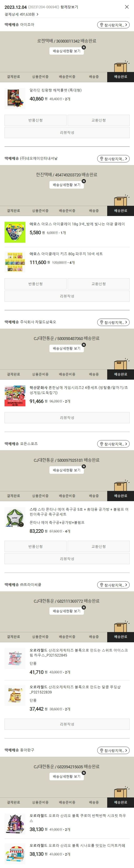
Task: Close the order details page
Action: pos(127,7)
